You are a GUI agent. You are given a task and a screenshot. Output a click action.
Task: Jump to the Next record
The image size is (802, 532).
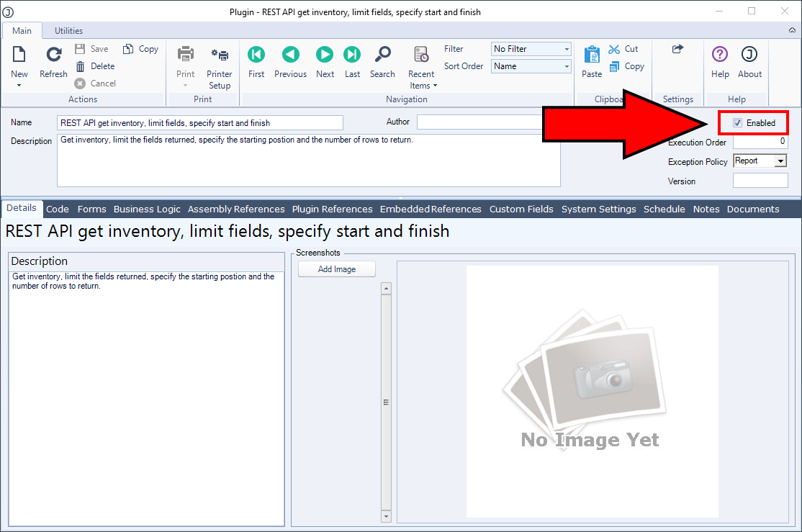[x=325, y=55]
